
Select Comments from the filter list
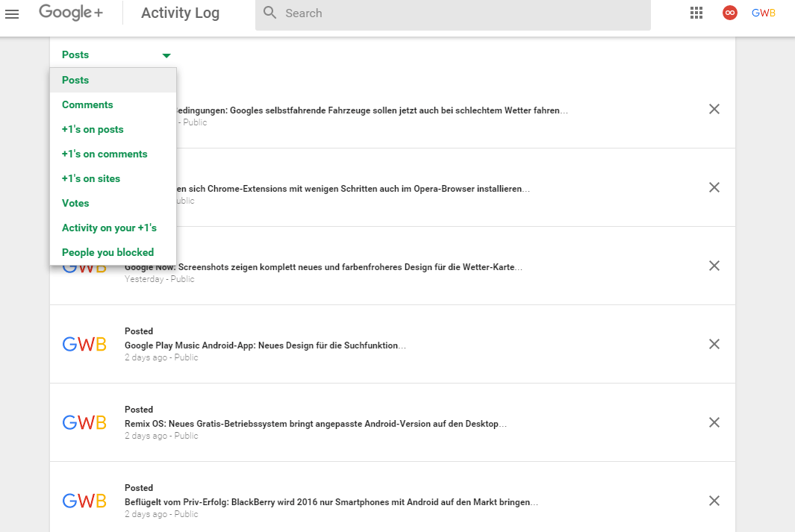point(87,104)
